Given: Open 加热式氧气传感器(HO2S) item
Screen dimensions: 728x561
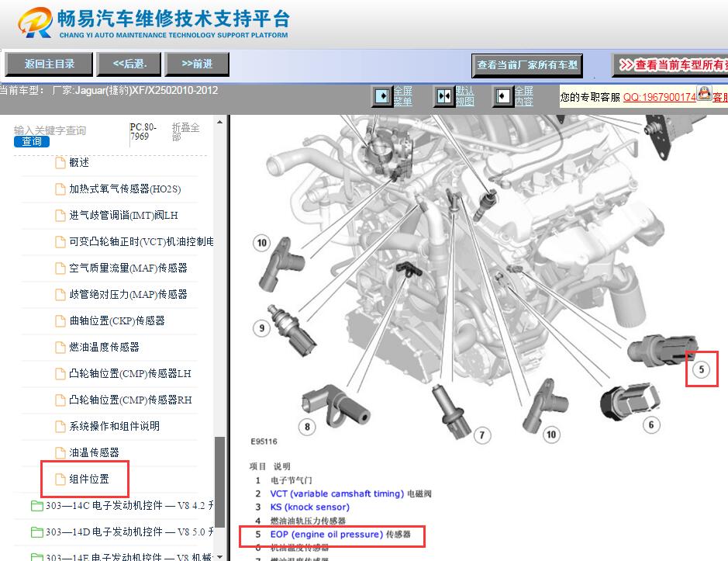Looking at the screenshot, I should pyautogui.click(x=125, y=189).
